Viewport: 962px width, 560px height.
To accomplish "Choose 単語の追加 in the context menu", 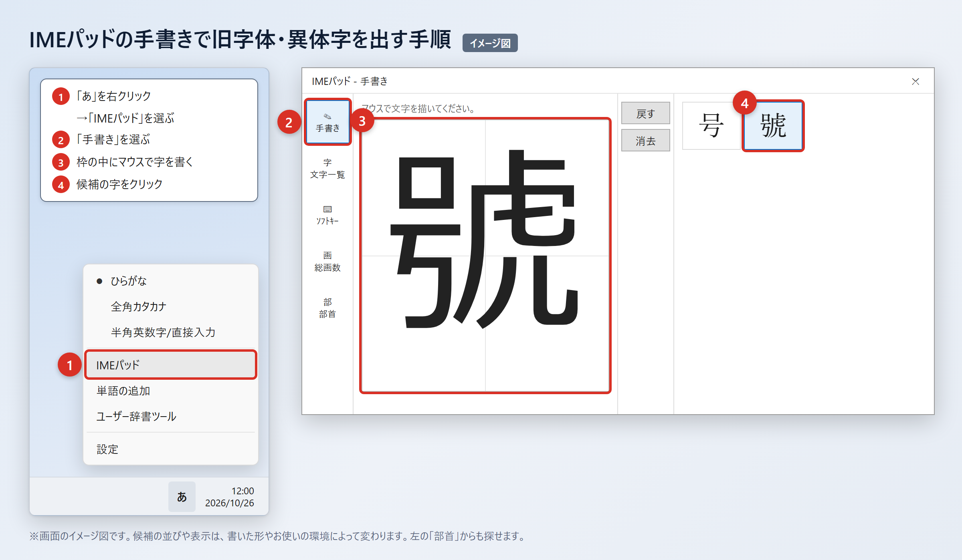I will click(x=171, y=391).
